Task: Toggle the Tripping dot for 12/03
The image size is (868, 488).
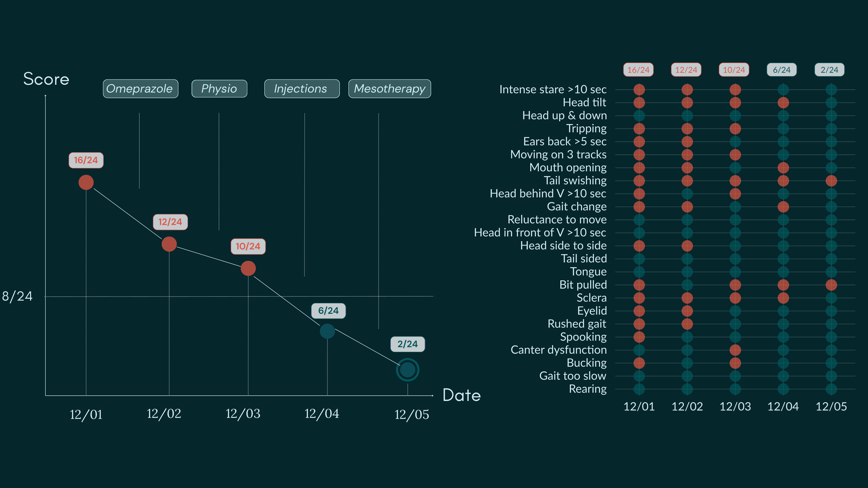Action: (735, 129)
